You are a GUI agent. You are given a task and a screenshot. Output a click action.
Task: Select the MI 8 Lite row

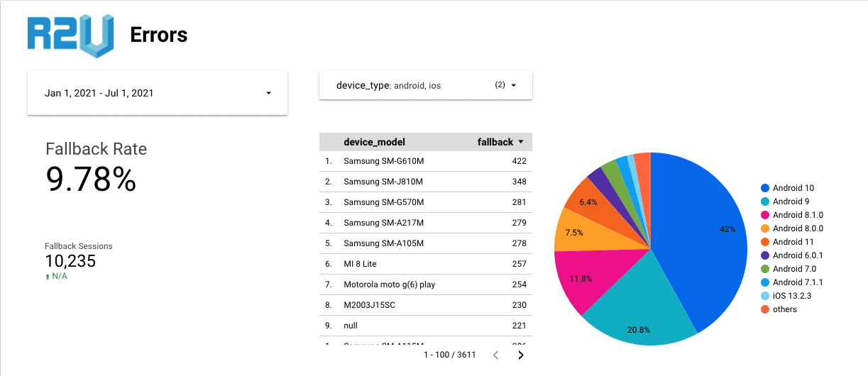426,264
